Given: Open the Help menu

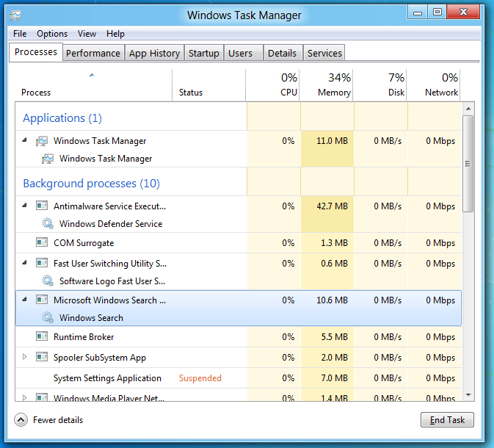Looking at the screenshot, I should coord(115,34).
